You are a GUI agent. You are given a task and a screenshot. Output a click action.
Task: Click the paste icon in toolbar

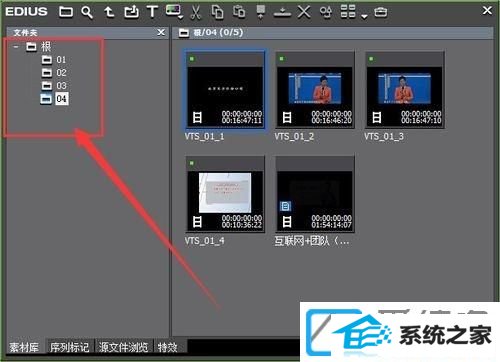click(239, 12)
